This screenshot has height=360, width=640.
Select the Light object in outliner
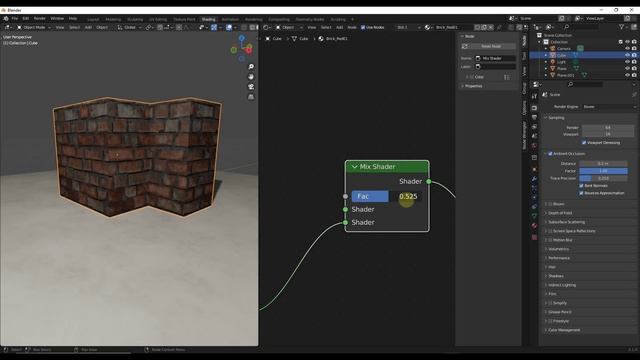[562, 62]
